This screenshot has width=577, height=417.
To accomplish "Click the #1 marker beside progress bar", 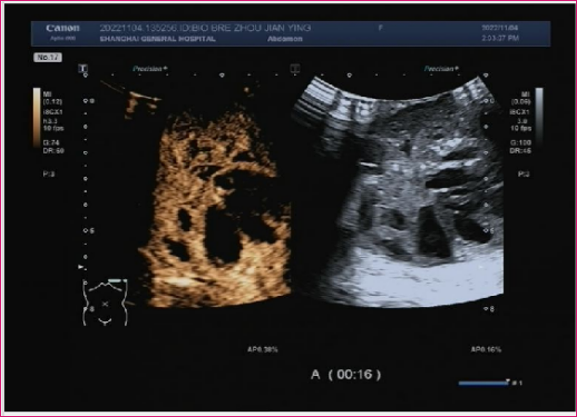I will click(x=517, y=383).
